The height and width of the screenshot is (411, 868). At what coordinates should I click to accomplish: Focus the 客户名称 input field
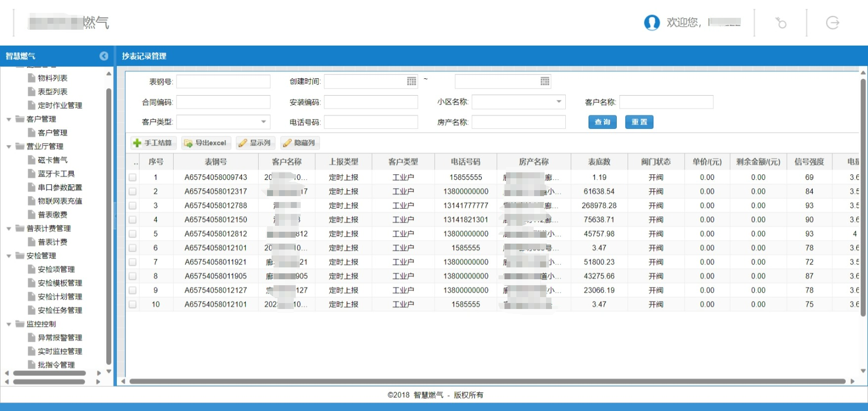pyautogui.click(x=666, y=102)
